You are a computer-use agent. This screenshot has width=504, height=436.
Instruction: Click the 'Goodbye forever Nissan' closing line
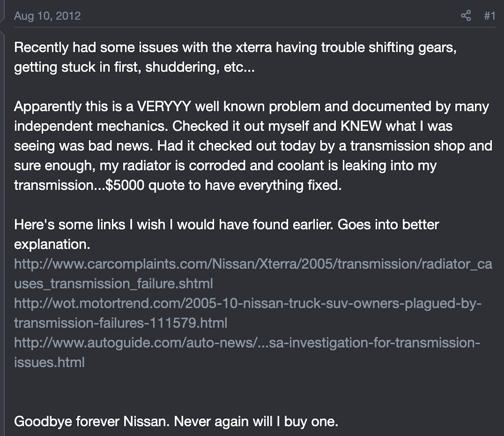pyautogui.click(x=176, y=421)
